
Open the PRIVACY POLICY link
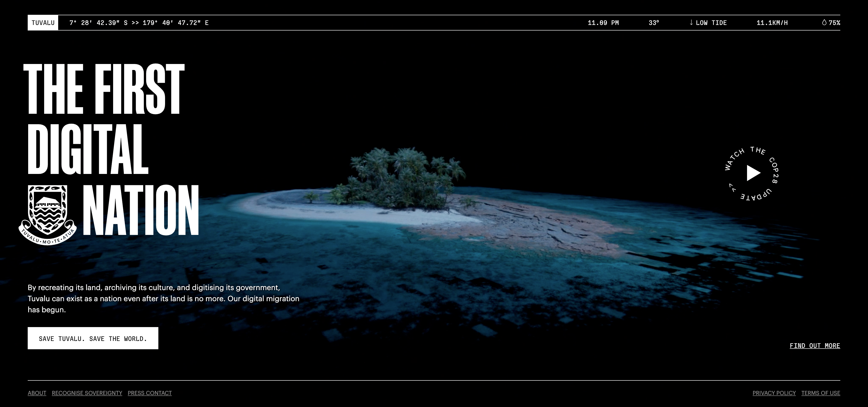pyautogui.click(x=774, y=393)
